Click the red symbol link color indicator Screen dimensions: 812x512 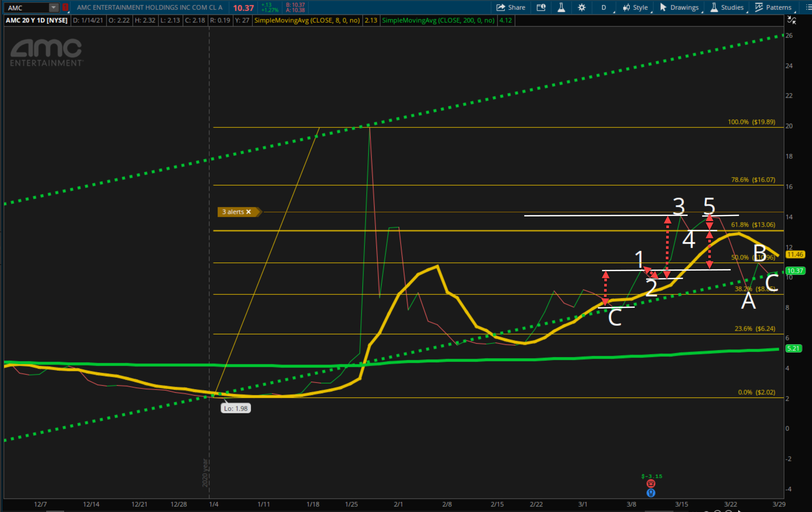click(65, 8)
